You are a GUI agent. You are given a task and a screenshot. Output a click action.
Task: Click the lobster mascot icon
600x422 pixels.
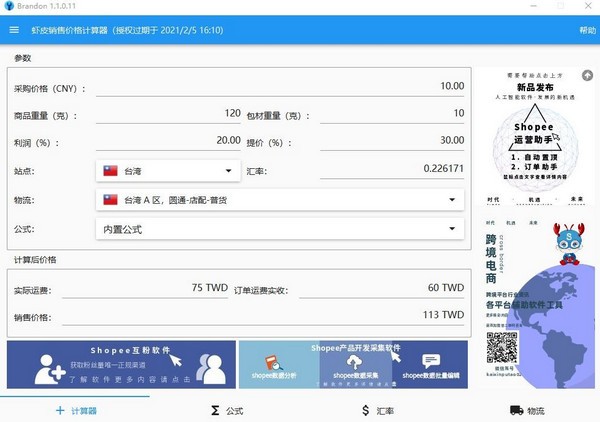pyautogui.click(x=569, y=244)
